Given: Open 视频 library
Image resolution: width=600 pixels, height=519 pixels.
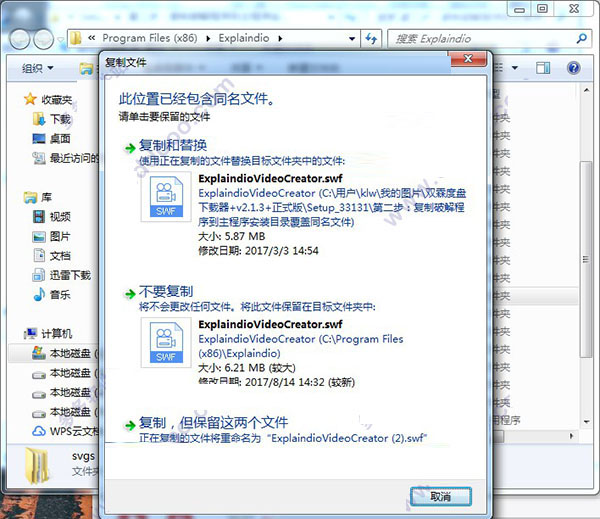Looking at the screenshot, I should (x=60, y=217).
